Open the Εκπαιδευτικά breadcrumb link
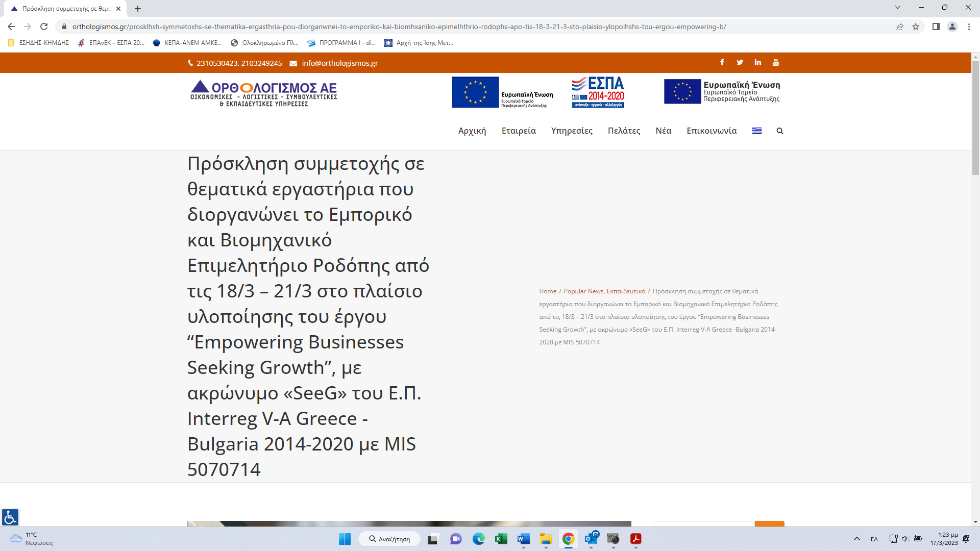 [626, 291]
